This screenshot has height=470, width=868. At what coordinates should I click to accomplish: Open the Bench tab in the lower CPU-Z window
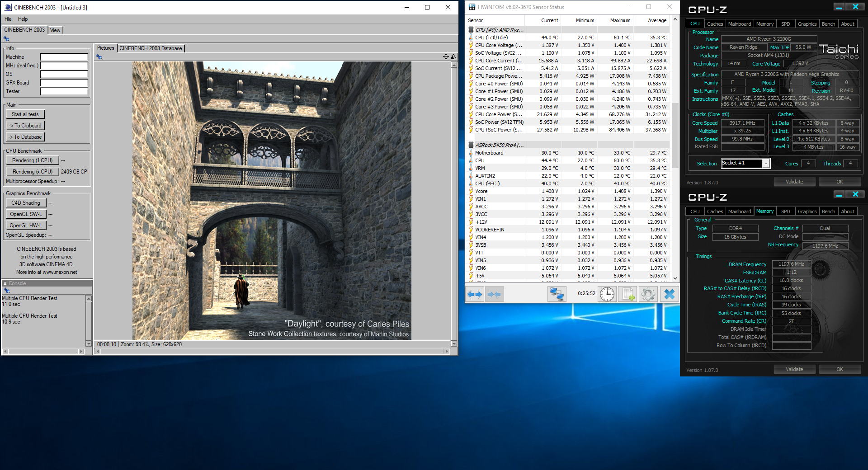(828, 211)
